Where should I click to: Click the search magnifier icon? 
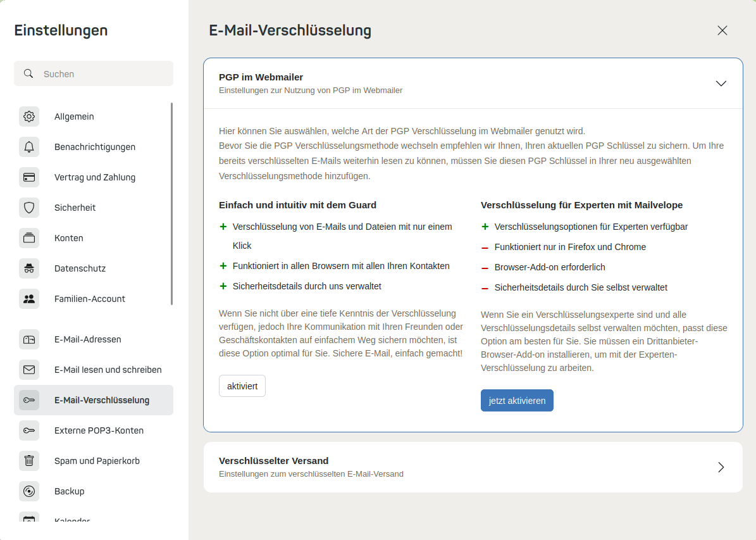(x=28, y=73)
